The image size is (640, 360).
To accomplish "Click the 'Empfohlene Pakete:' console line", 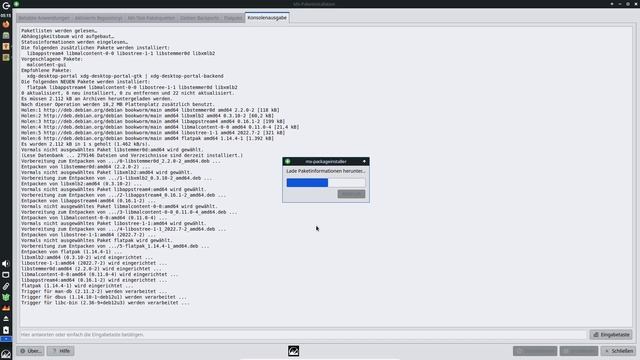I will (46, 70).
